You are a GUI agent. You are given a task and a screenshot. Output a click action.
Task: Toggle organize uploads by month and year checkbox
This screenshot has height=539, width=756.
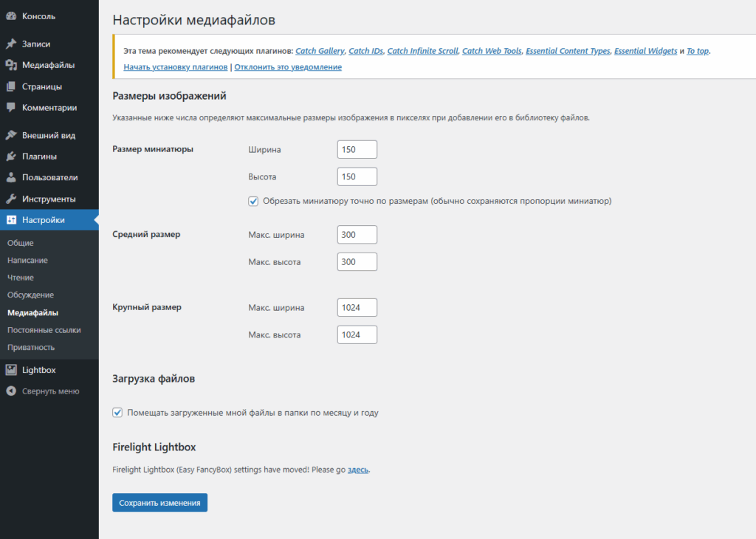[x=117, y=413]
